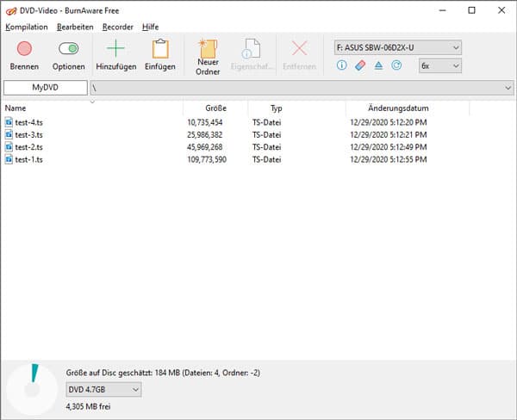This screenshot has width=517, height=420.
Task: Close the BurnAware Free window
Action: pyautogui.click(x=501, y=10)
